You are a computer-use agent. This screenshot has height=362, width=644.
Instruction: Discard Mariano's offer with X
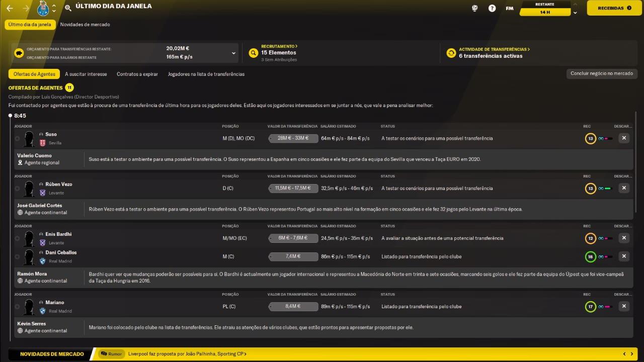(x=624, y=306)
